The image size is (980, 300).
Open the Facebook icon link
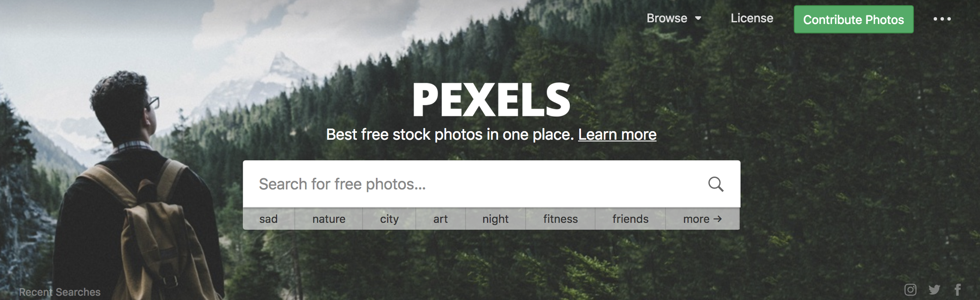(x=958, y=290)
